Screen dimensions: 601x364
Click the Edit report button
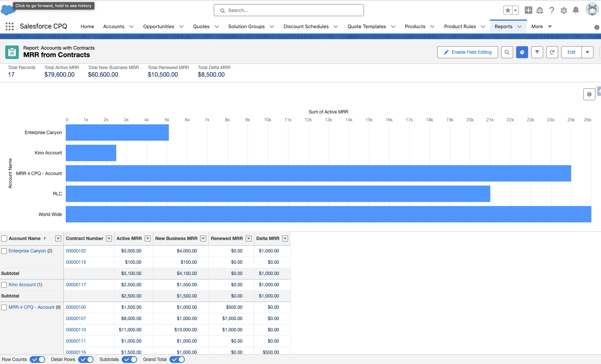[572, 52]
